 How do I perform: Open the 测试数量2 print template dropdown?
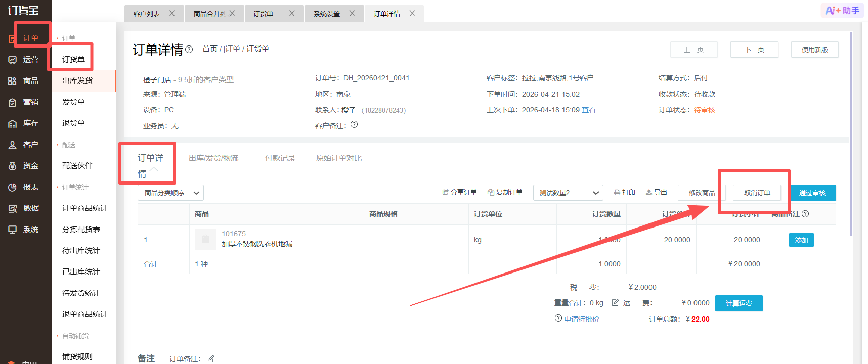[x=568, y=193]
